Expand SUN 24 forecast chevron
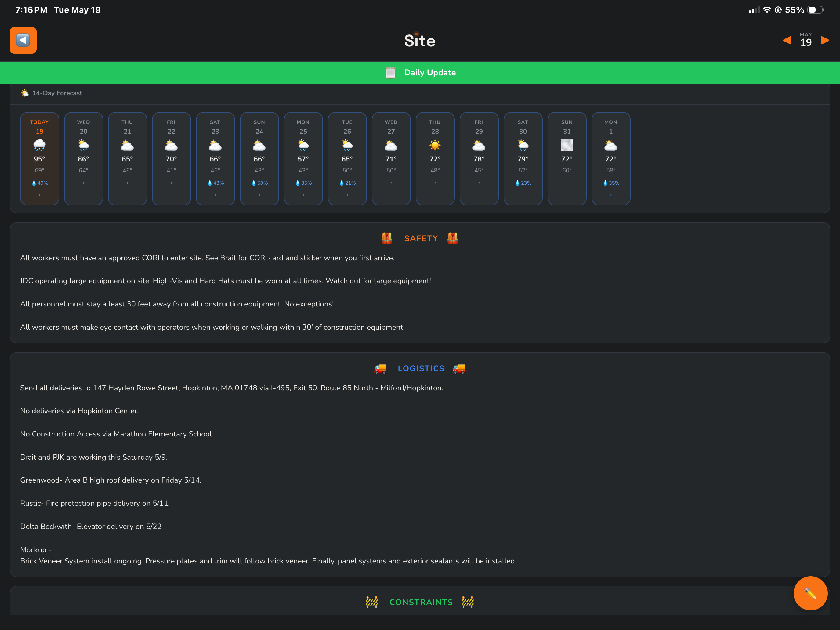840x630 pixels. pos(259,195)
